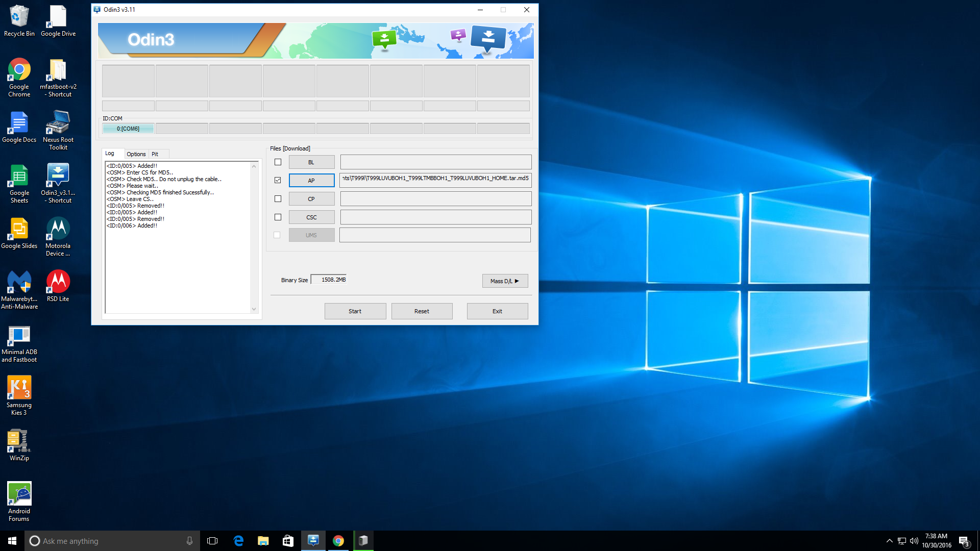Screen dimensions: 980x551
Task: Uncheck the AP file checkbox
Action: pos(278,180)
